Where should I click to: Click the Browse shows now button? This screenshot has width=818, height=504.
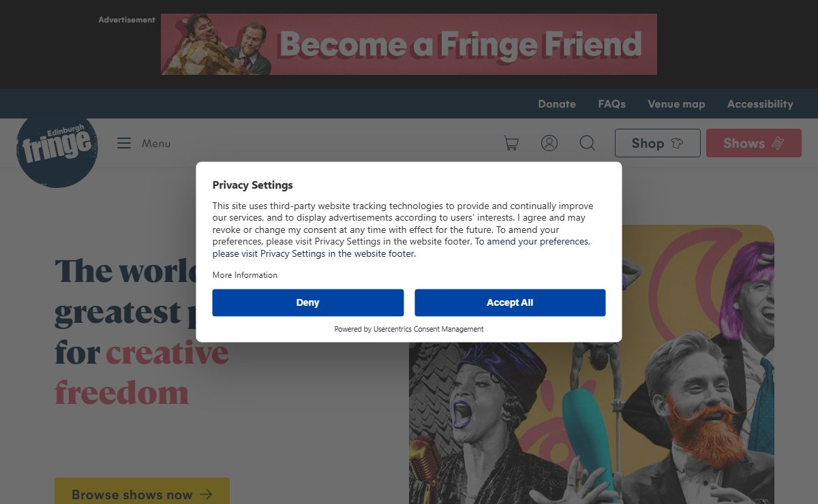click(x=142, y=491)
